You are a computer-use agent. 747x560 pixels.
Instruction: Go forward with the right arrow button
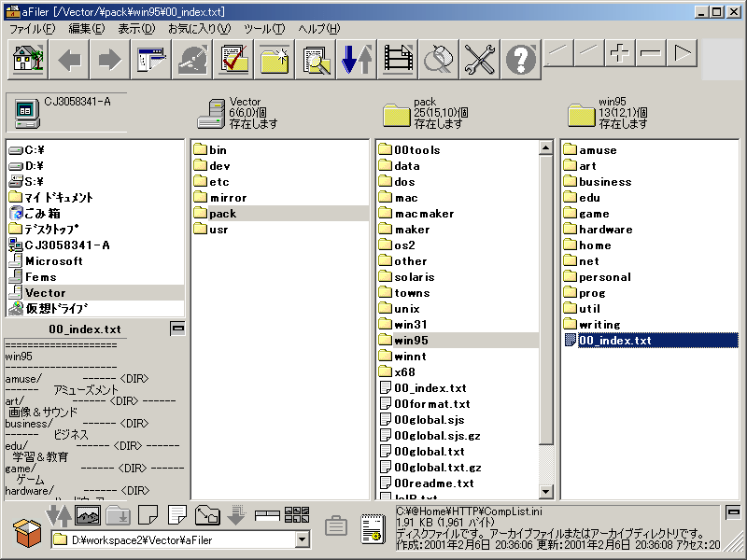109,59
